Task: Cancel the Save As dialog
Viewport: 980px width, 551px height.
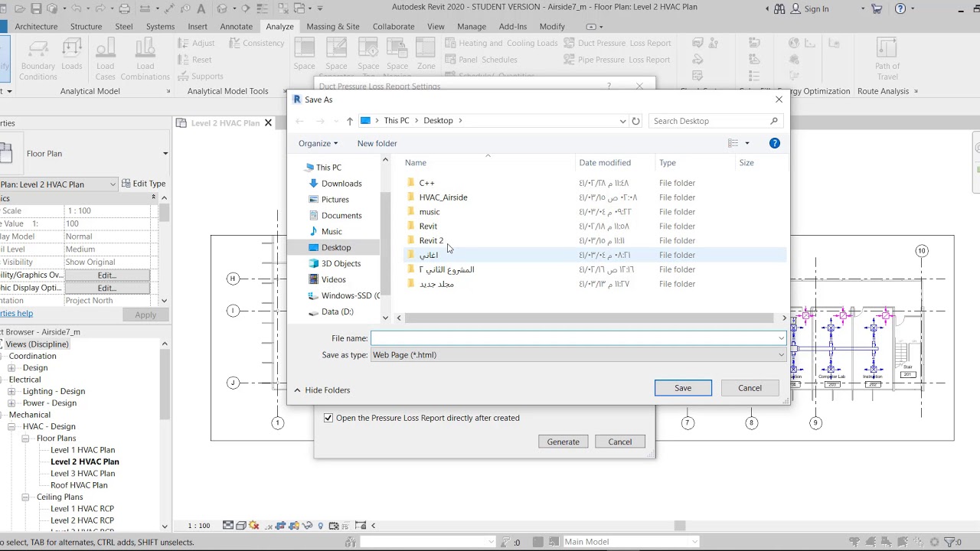Action: pos(750,388)
